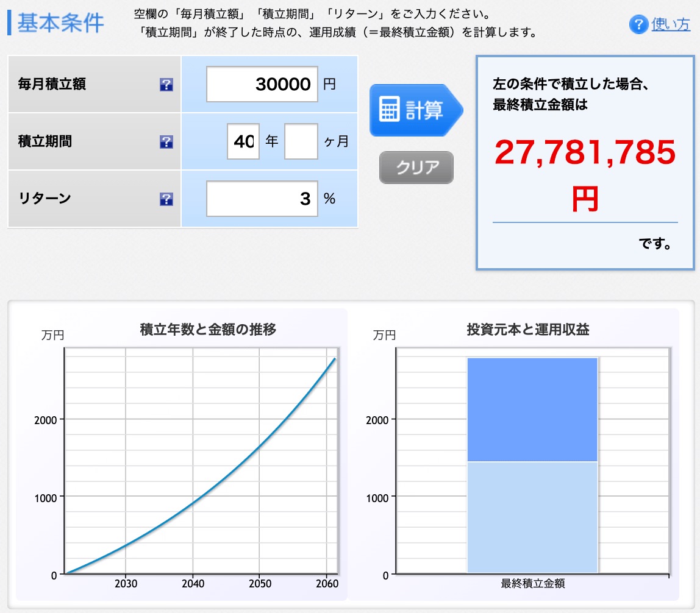This screenshot has height=613, width=700.
Task: Click the dark blue 運用収益 bar segment
Action: click(x=532, y=409)
